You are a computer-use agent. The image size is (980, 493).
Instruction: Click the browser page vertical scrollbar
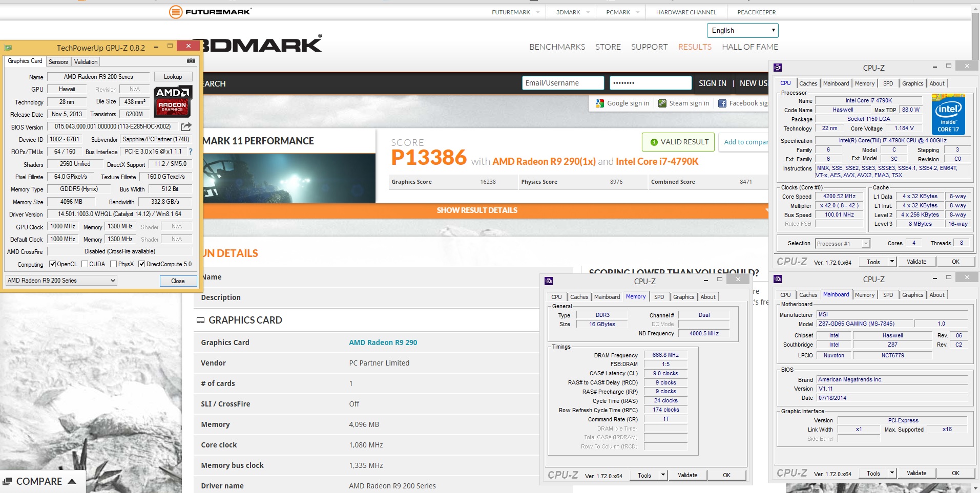pyautogui.click(x=976, y=36)
